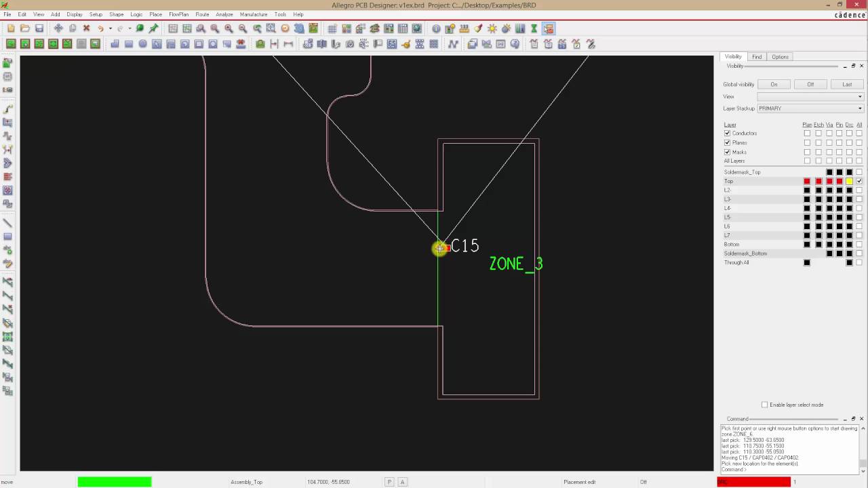
Task: Check the All checkbox for the Bottom layer
Action: coord(859,244)
